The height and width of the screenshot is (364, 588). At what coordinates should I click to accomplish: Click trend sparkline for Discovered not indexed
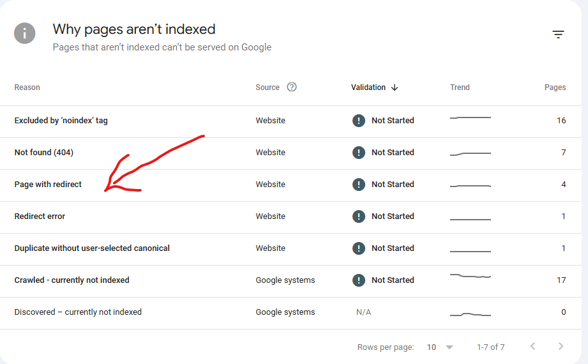471,314
